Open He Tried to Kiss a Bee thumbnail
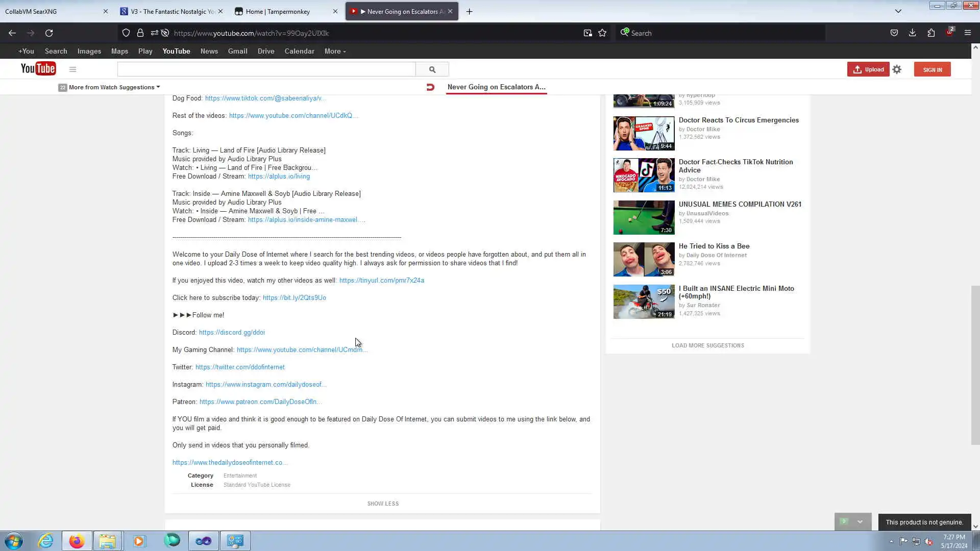This screenshot has width=980, height=551. point(643,259)
